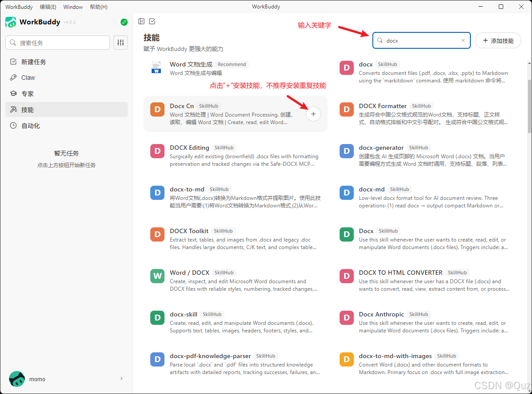Click the green link status icon
532x394 pixels.
point(124,22)
